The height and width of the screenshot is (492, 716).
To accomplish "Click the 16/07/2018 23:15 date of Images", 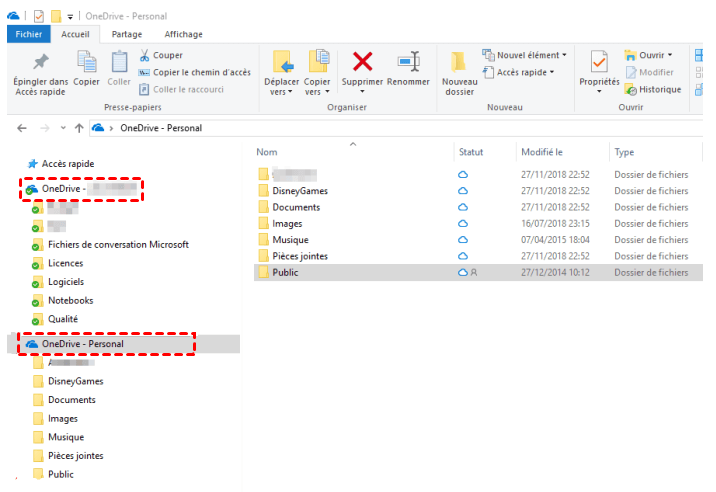I will tap(555, 224).
